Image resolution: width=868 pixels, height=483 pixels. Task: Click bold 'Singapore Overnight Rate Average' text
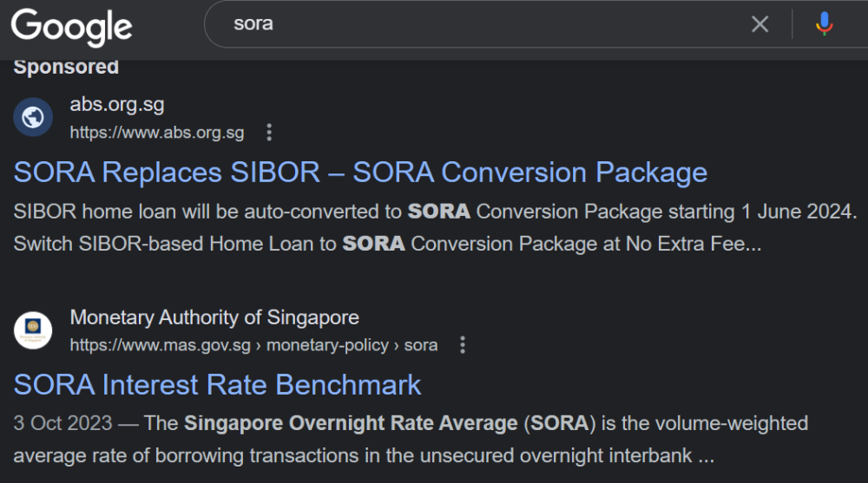pyautogui.click(x=351, y=423)
